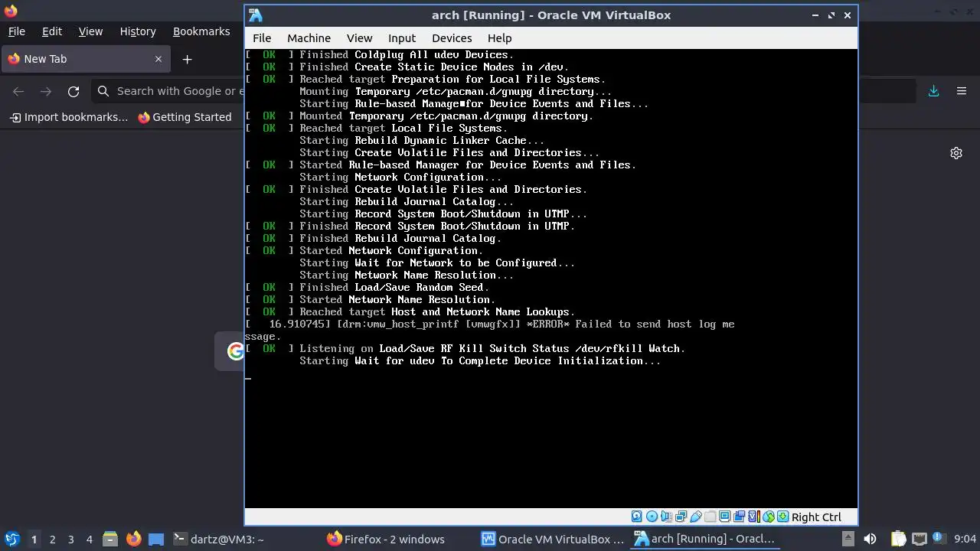
Task: Expand the system tray hidden icons arrow
Action: (x=848, y=539)
